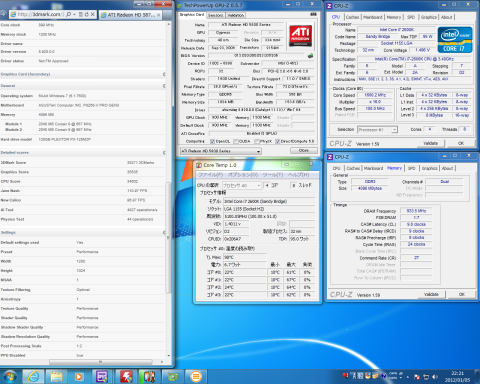480x384 pixels.
Task: Collapse the Settings section in 3DMark
Action: click(164, 232)
